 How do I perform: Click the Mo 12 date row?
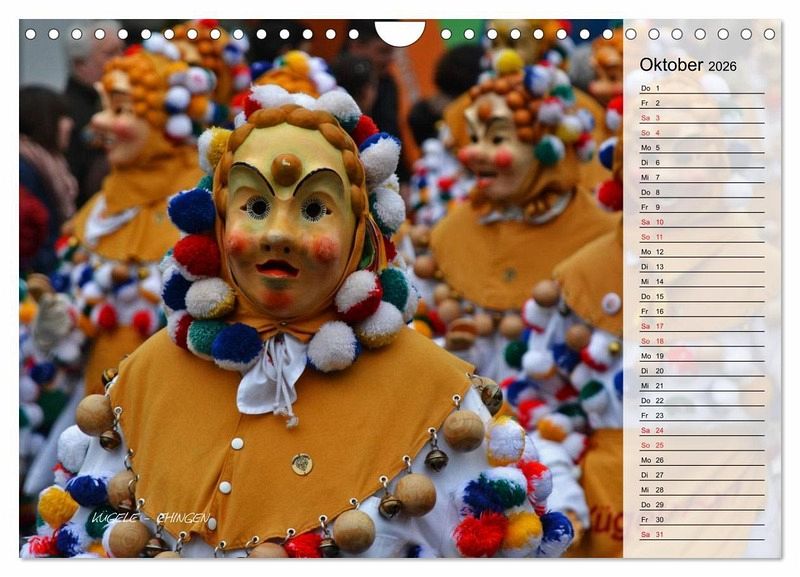700,252
